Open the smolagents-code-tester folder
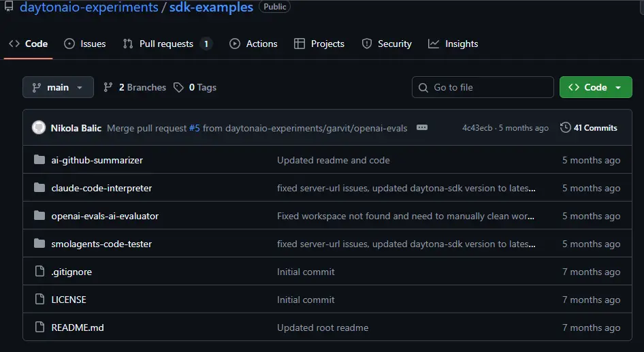Viewport: 644px width, 352px height. point(101,244)
